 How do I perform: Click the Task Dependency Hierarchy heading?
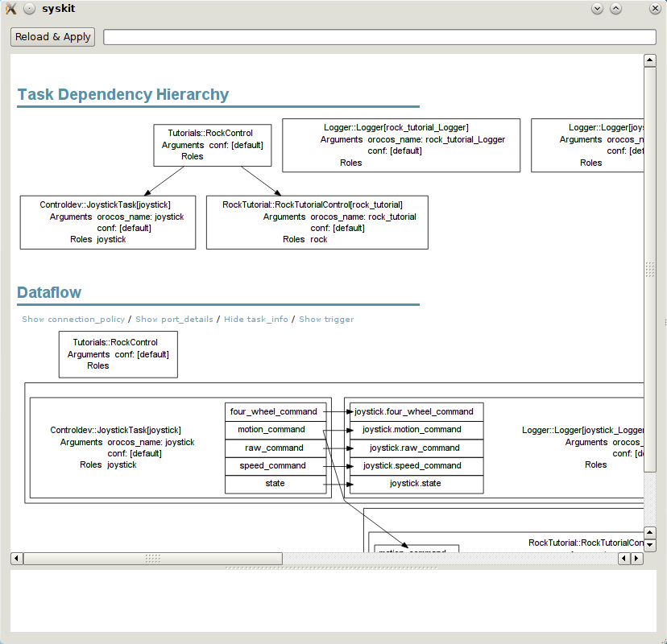(123, 94)
